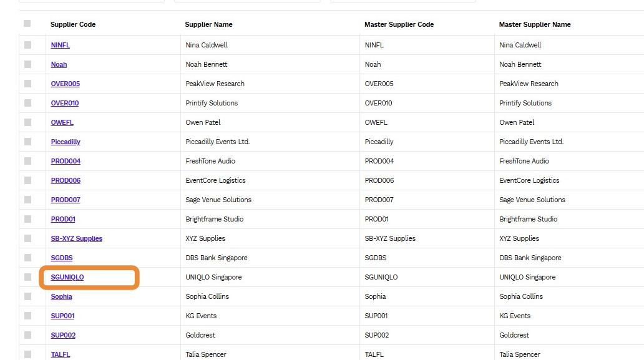Open OVER005 supplier record
The image size is (644, 360).
tap(66, 84)
